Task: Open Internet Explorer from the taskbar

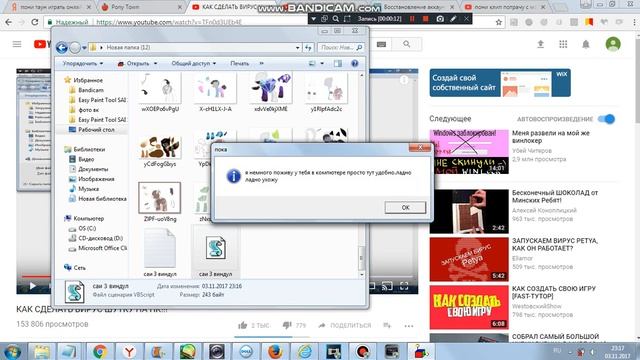Action: [x=304, y=351]
